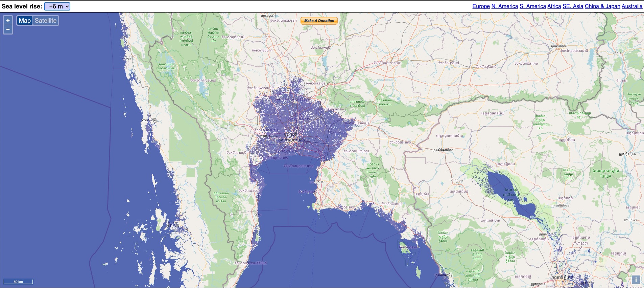
Task: Zoom in on the map
Action: pyautogui.click(x=8, y=20)
